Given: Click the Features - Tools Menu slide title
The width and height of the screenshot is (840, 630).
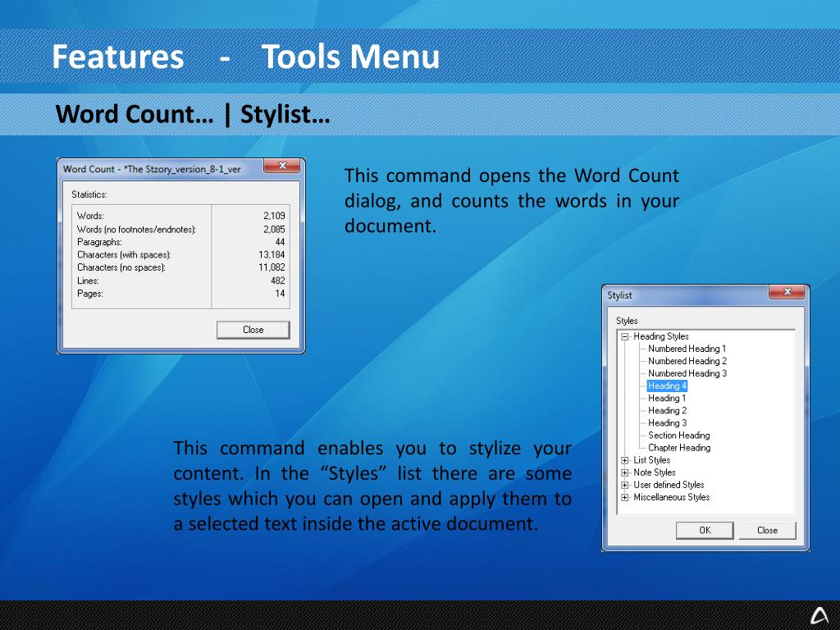Looking at the screenshot, I should [245, 57].
